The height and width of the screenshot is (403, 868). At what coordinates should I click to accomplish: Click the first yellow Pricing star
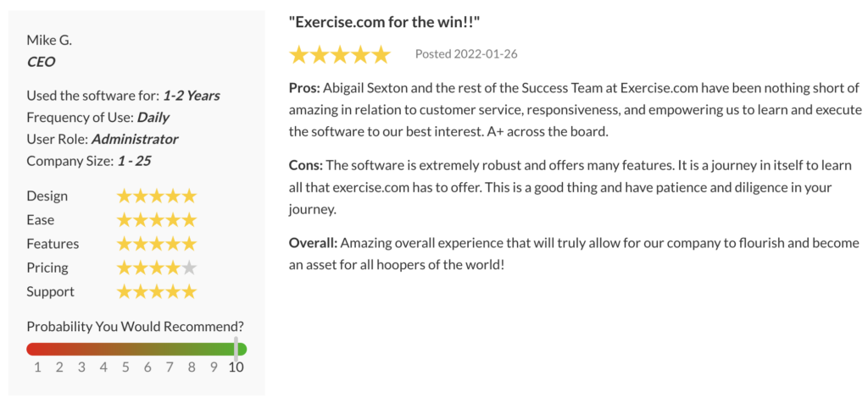(125, 268)
